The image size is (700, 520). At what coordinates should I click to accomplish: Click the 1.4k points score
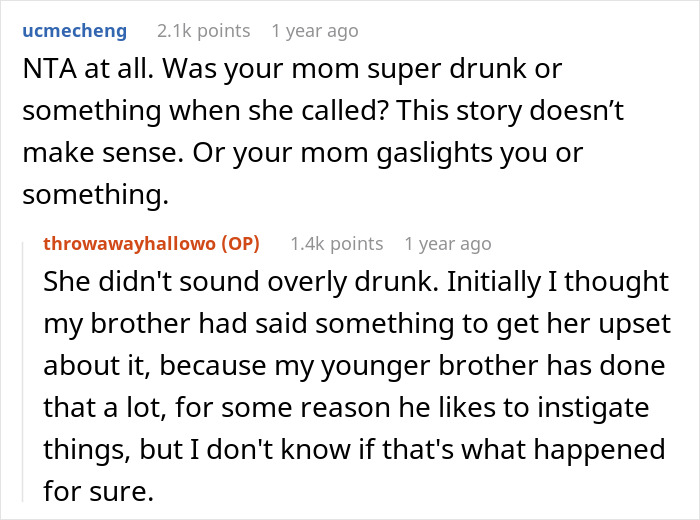click(x=337, y=243)
